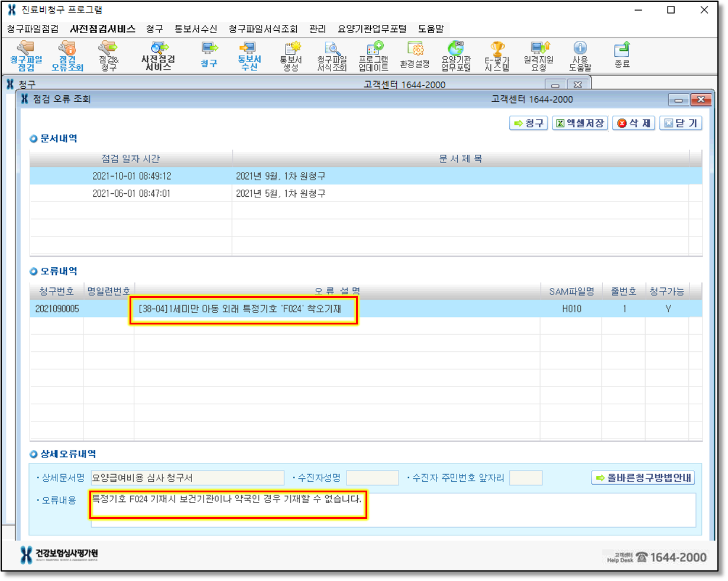Open the 관리 menu
The width and height of the screenshot is (728, 581).
click(x=318, y=29)
